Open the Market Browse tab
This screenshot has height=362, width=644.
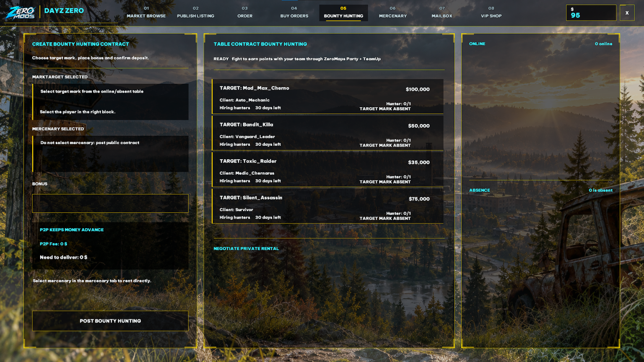click(x=146, y=13)
